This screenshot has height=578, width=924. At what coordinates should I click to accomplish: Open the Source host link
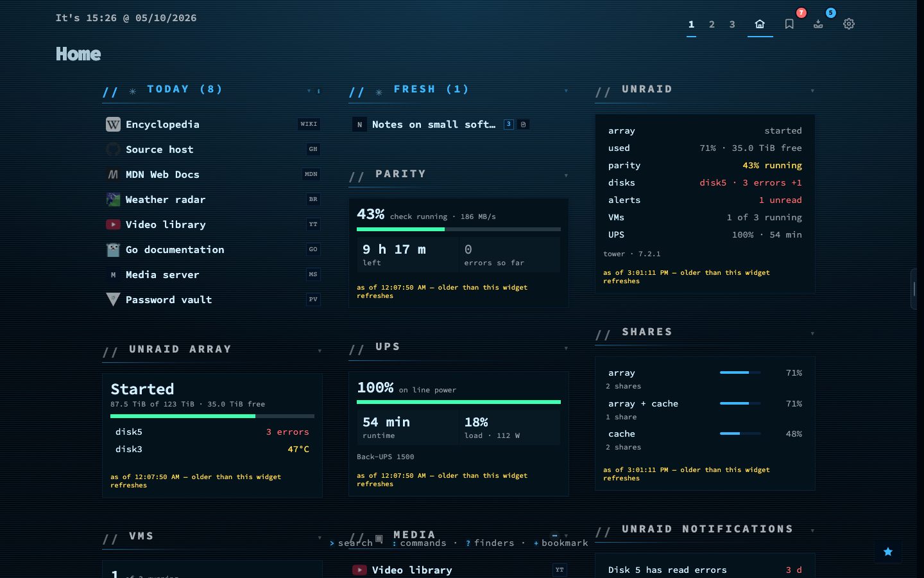click(x=159, y=150)
